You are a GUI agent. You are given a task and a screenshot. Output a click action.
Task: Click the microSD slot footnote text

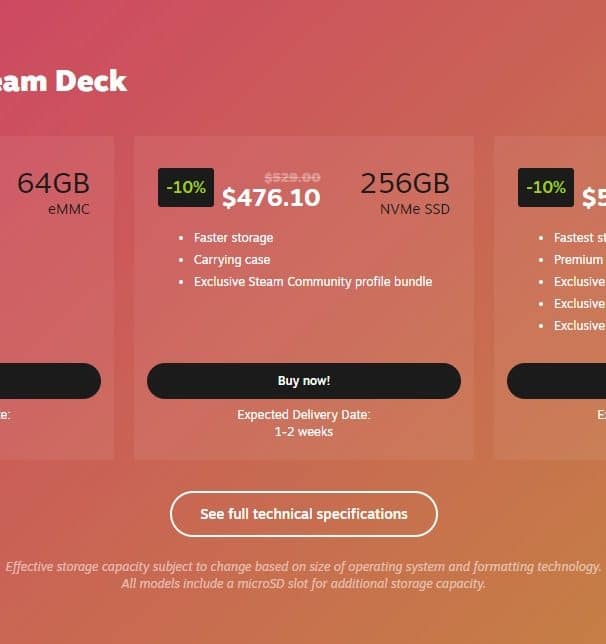304,584
